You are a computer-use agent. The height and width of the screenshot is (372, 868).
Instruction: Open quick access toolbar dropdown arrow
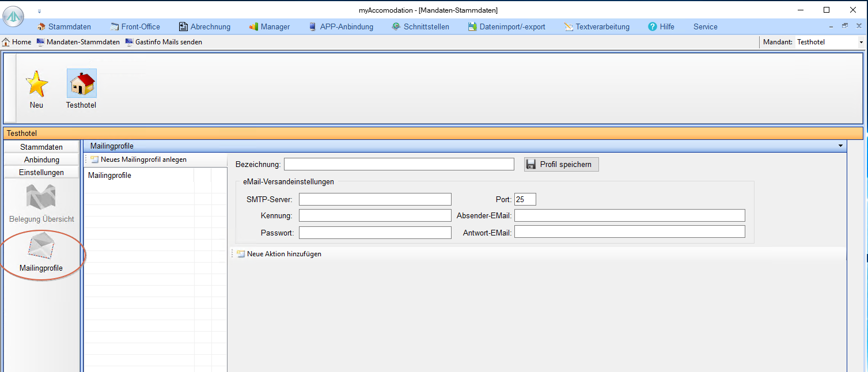point(40,11)
